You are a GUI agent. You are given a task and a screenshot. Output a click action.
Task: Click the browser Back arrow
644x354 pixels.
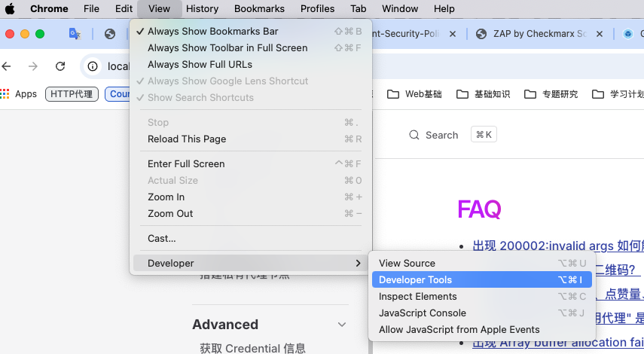(x=8, y=66)
